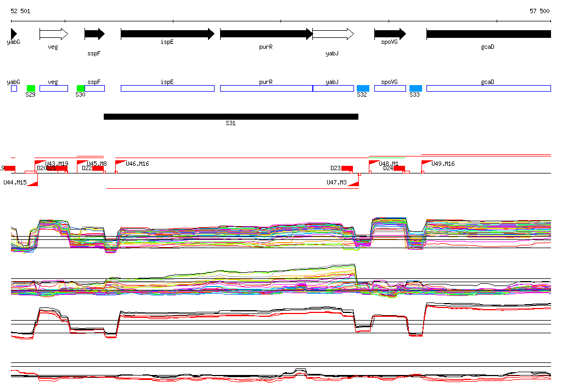
Task: Click the 'U47.M3' promoter label
Action: (x=336, y=183)
